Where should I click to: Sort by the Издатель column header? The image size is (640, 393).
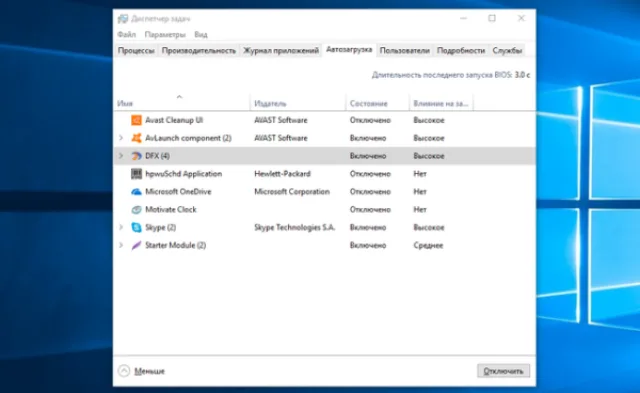click(298, 104)
